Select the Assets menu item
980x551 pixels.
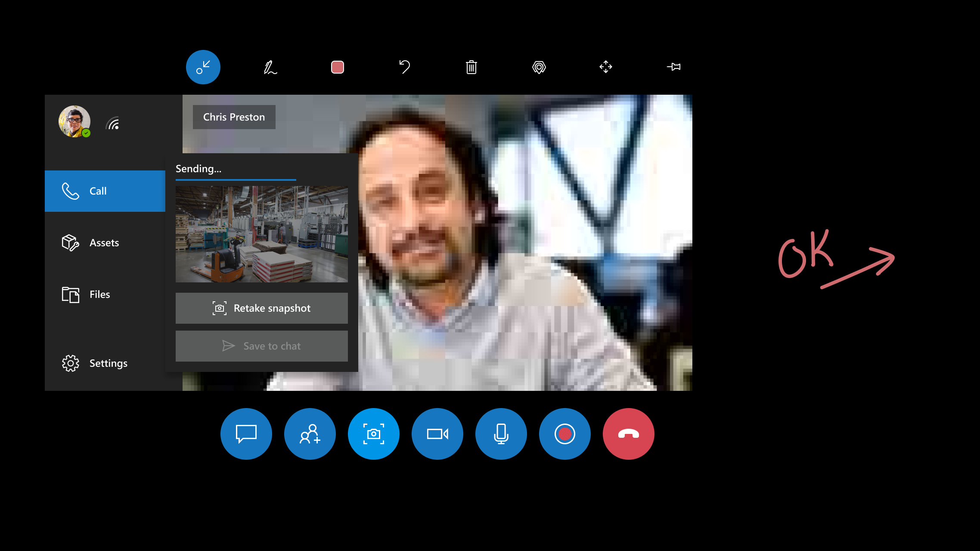[104, 242]
